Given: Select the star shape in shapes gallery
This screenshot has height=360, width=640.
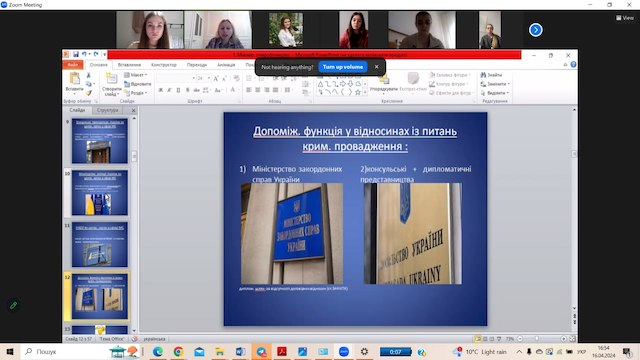Looking at the screenshot, I should pyautogui.click(x=358, y=93).
